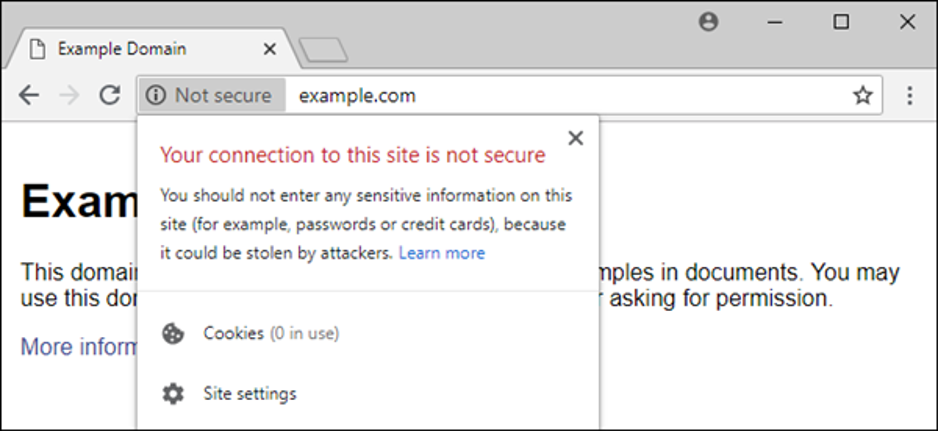Image resolution: width=939 pixels, height=431 pixels.
Task: Open the Cookies (0 in use) entry
Action: click(271, 333)
